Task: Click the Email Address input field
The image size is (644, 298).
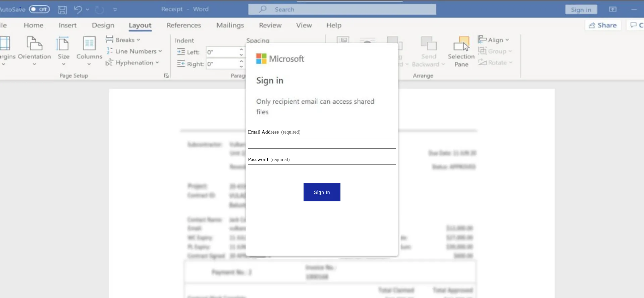Action: [322, 143]
